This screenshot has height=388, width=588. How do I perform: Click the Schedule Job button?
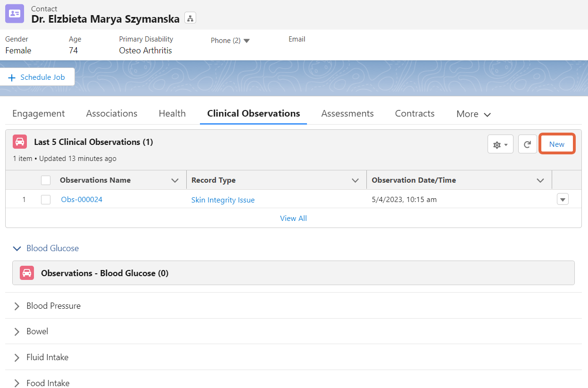[x=37, y=77]
